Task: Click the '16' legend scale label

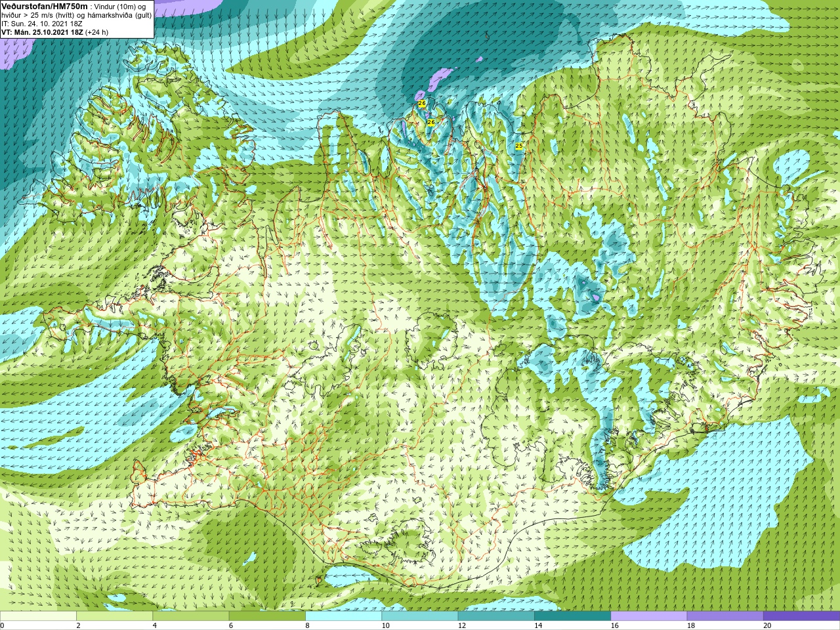Action: tap(614, 625)
